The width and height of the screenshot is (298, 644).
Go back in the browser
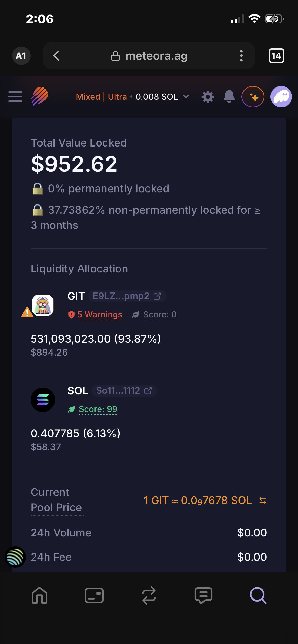[57, 56]
